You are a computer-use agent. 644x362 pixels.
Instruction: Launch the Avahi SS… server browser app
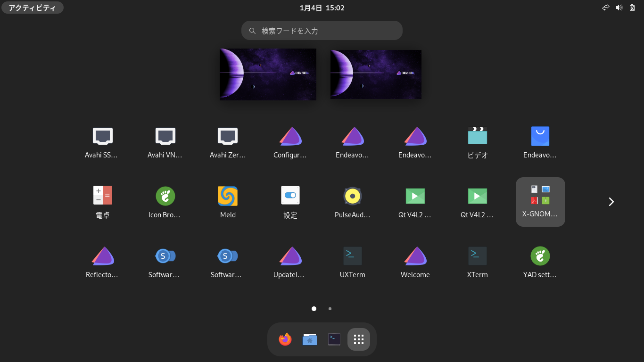[102, 141]
